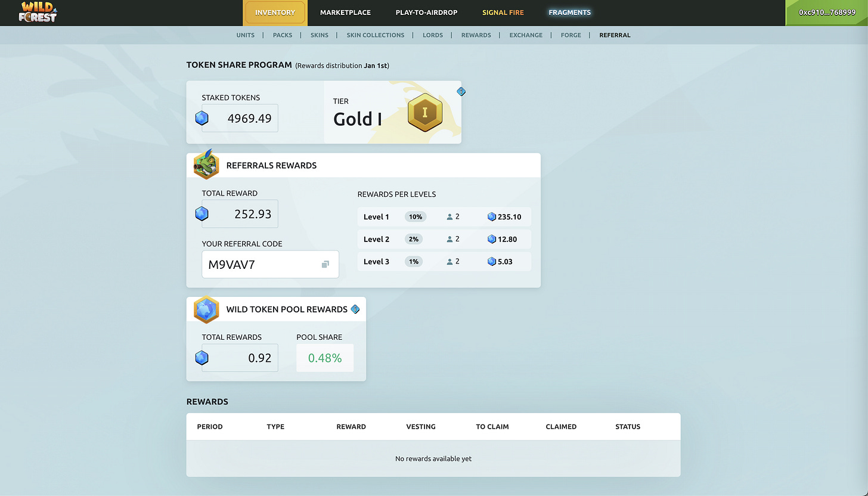This screenshot has width=868, height=496.
Task: Click the token icon beside staked tokens
Action: click(x=201, y=118)
